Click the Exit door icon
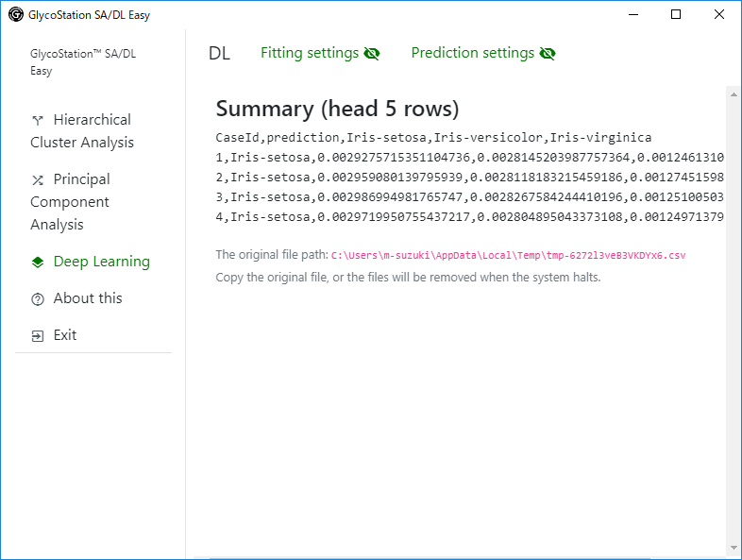Image resolution: width=742 pixels, height=560 pixels. click(x=38, y=336)
